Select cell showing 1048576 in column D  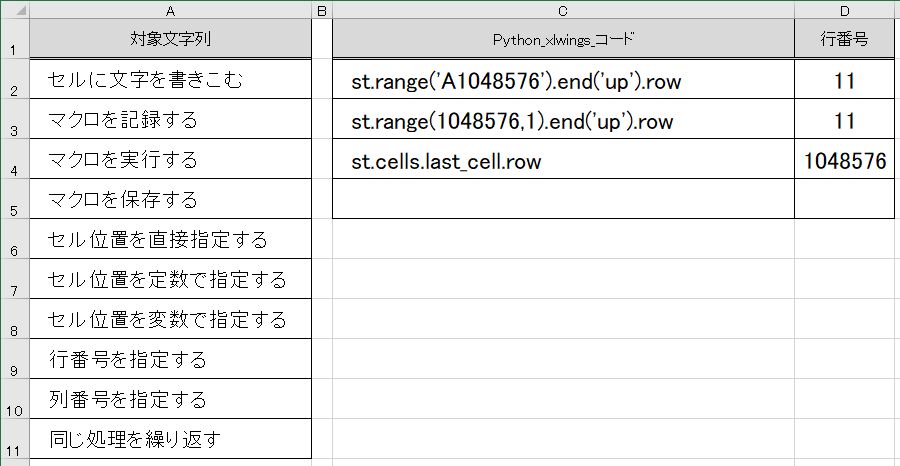click(x=844, y=159)
